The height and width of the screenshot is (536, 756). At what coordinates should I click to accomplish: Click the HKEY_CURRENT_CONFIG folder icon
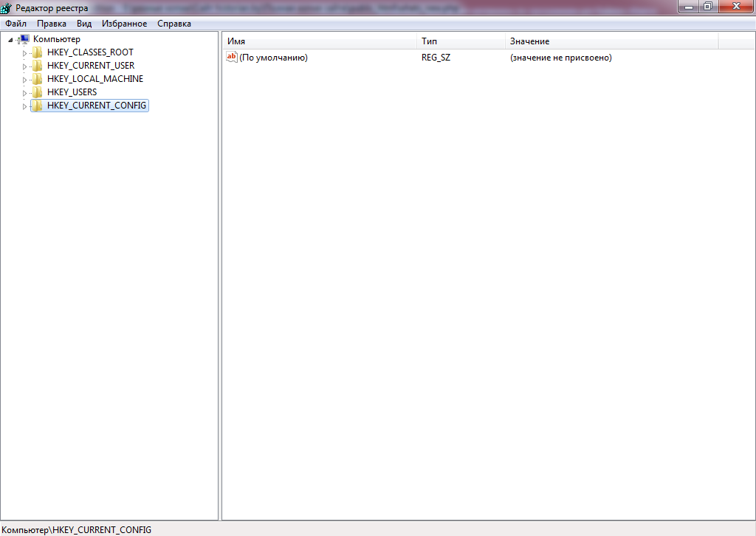[x=38, y=106]
